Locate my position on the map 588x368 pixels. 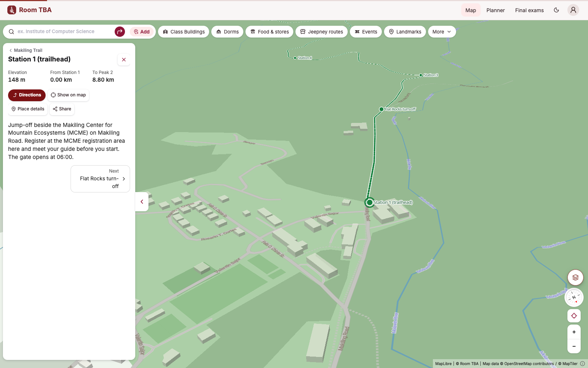(574, 316)
